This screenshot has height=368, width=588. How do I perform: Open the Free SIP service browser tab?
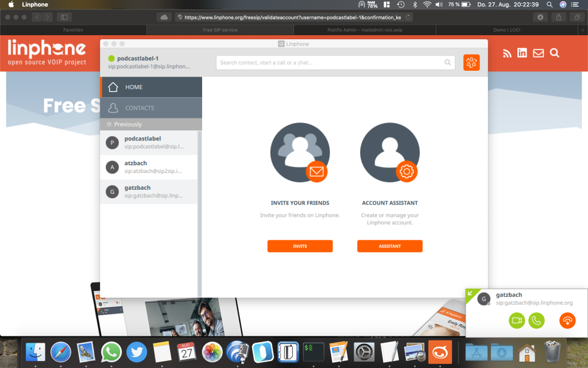(x=220, y=29)
